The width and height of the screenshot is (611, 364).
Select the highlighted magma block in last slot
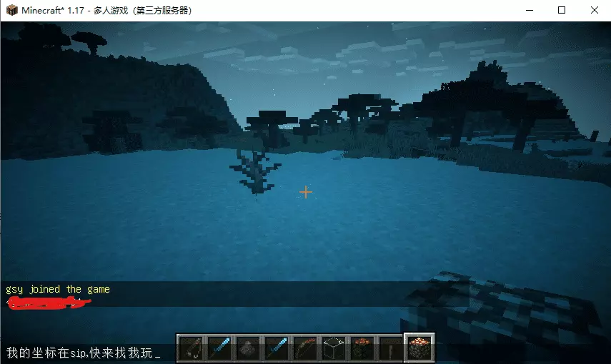point(419,348)
